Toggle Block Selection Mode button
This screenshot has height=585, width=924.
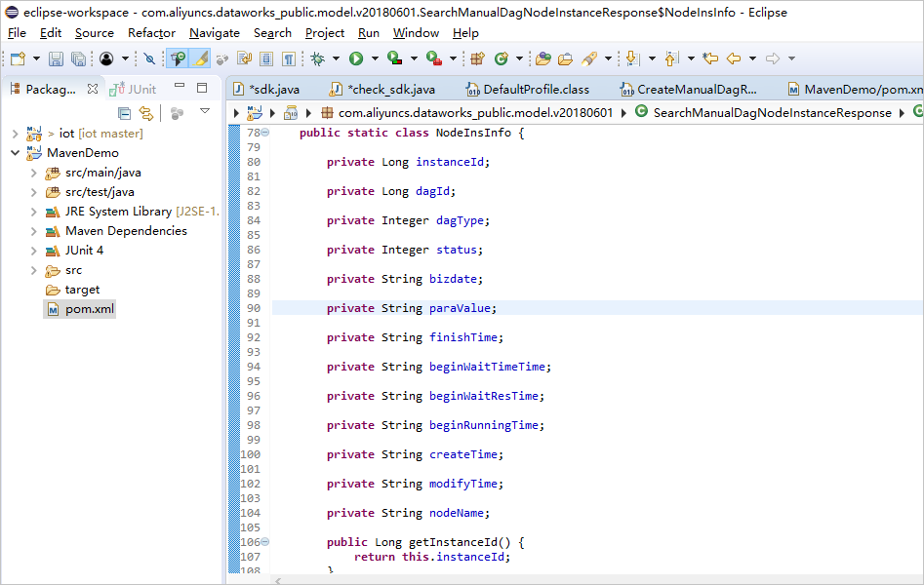click(x=266, y=58)
